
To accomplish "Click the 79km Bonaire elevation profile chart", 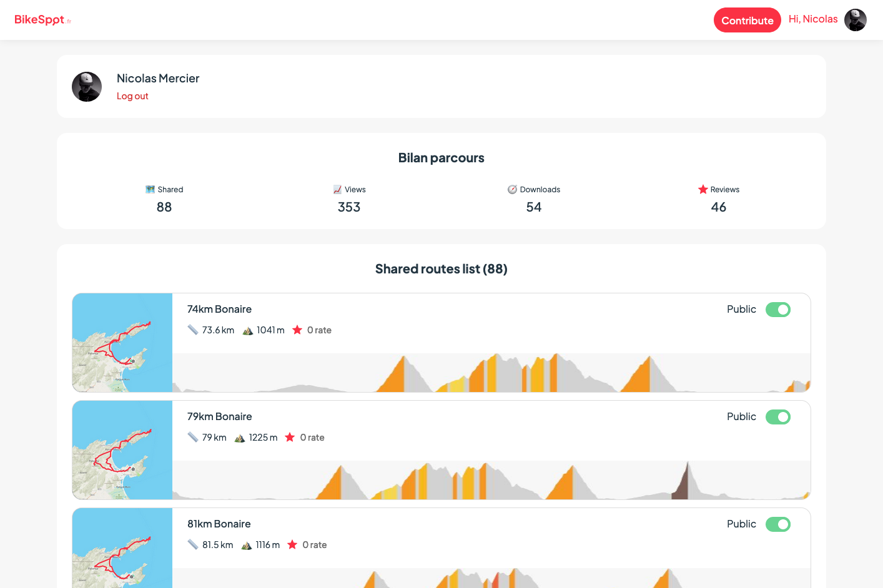I will point(491,480).
